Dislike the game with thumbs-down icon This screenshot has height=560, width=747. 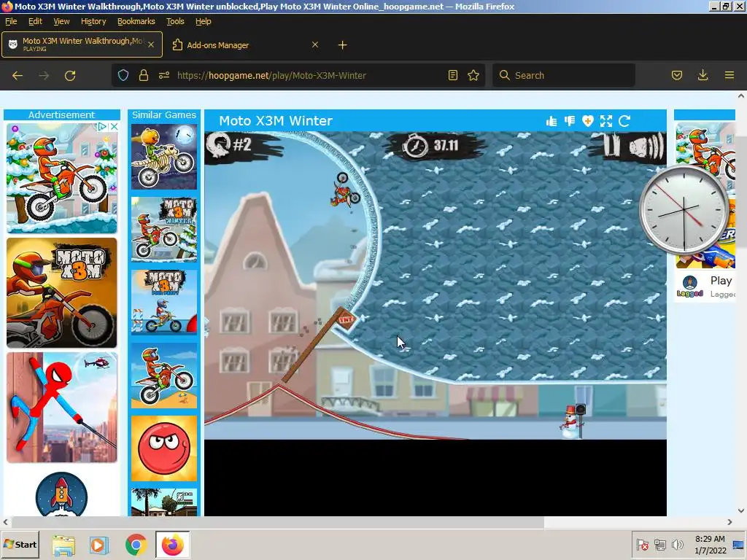click(x=569, y=122)
